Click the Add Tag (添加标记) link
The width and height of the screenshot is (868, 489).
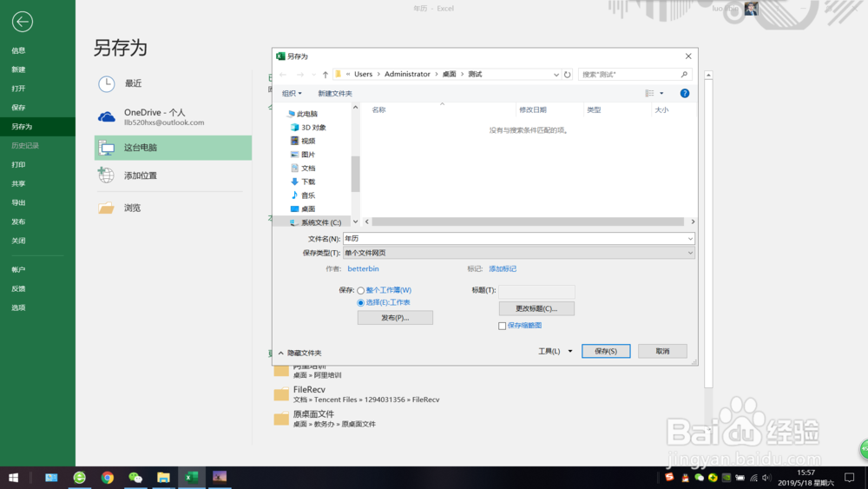[503, 268]
